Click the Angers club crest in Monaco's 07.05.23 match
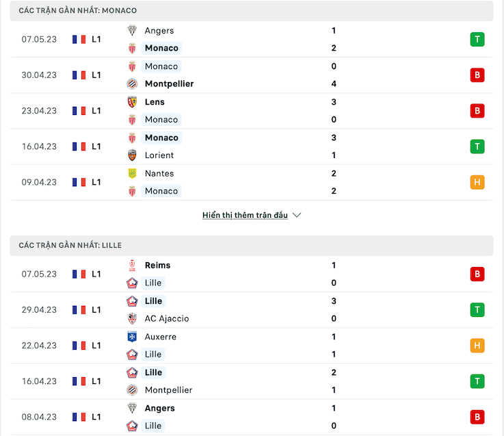504x436 pixels. (132, 31)
